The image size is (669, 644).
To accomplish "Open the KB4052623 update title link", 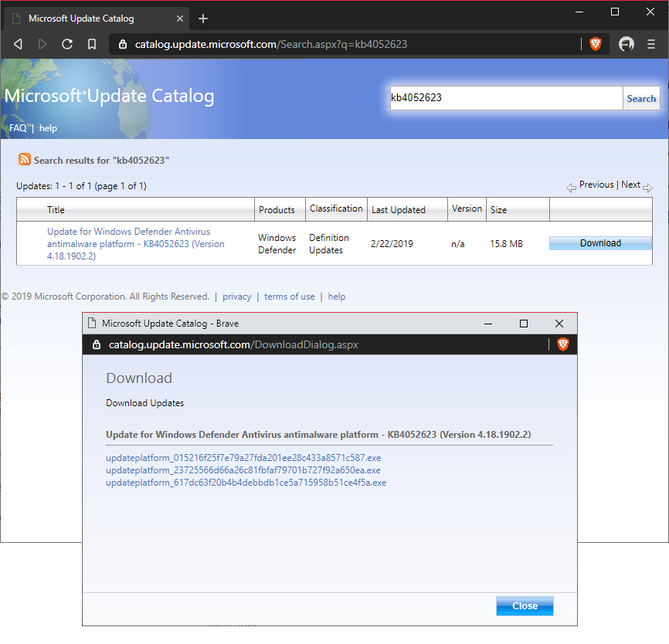I will tap(136, 243).
